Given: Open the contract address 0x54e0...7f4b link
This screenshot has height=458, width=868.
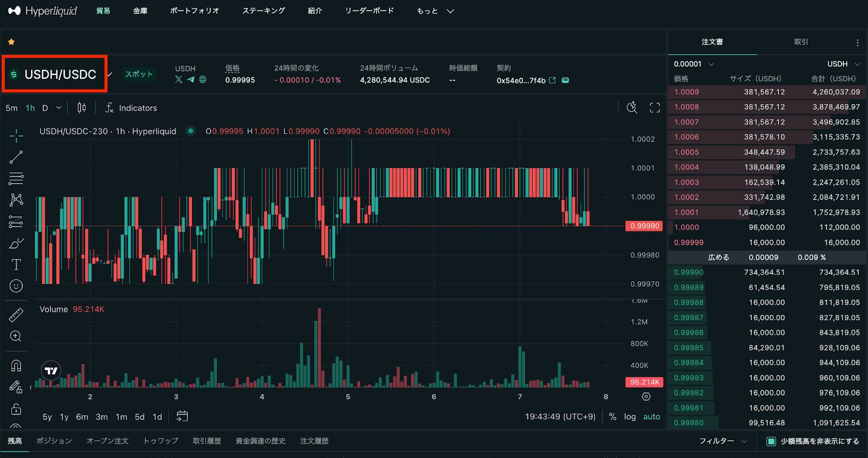Looking at the screenshot, I should coord(552,80).
